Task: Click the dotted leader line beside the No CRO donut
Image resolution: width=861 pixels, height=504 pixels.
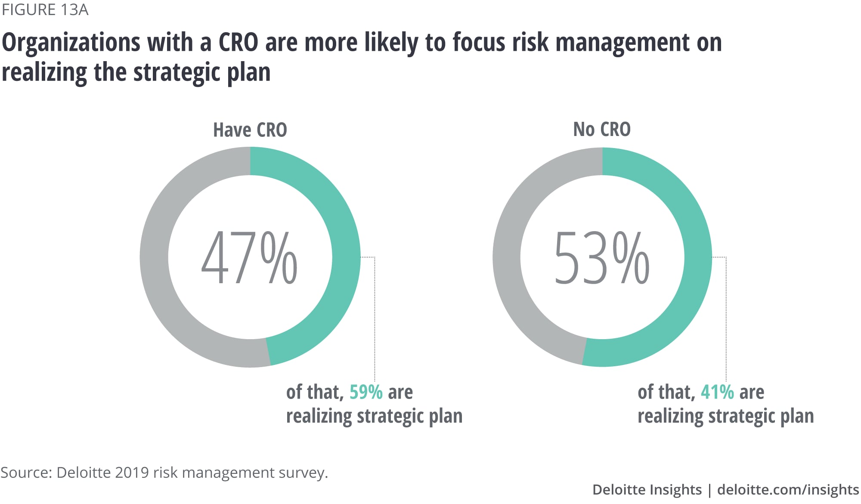Action: [726, 318]
